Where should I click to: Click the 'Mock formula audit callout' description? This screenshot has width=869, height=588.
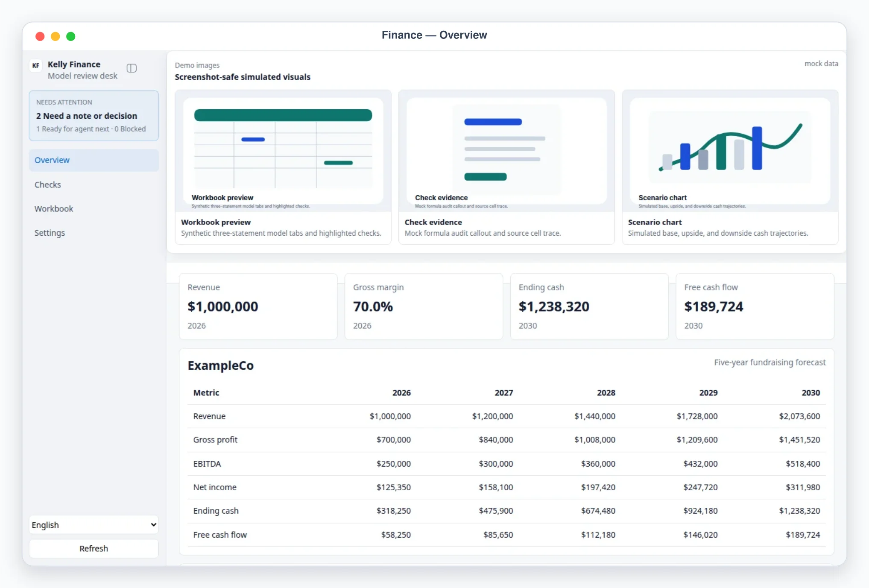(483, 234)
